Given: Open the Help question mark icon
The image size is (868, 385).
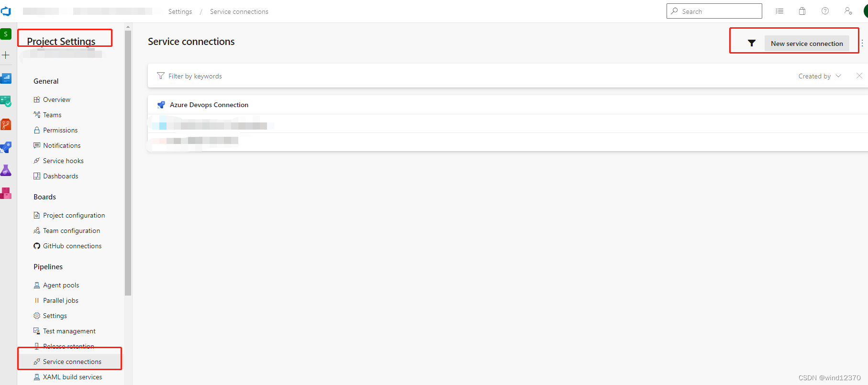Looking at the screenshot, I should [825, 11].
